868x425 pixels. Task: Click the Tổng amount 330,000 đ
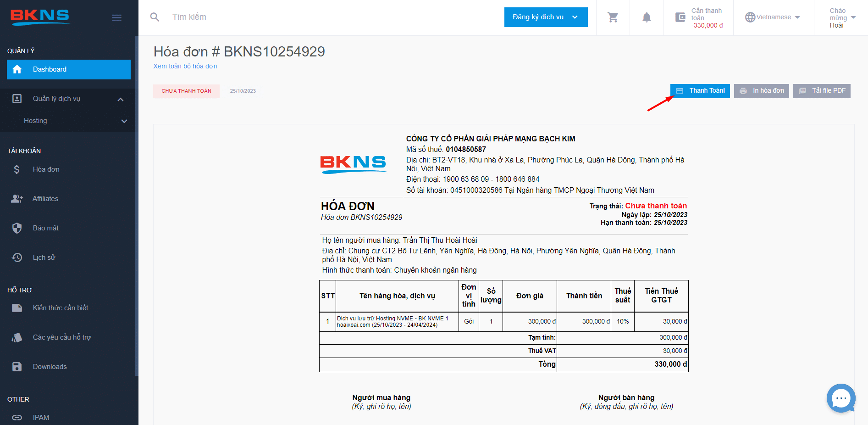tap(671, 364)
